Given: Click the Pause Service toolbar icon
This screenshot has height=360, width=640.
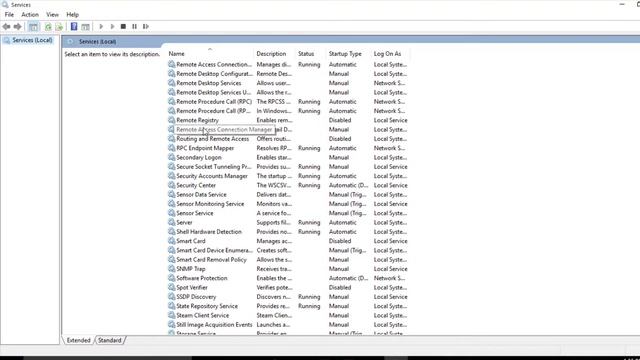Looking at the screenshot, I should coord(134,27).
